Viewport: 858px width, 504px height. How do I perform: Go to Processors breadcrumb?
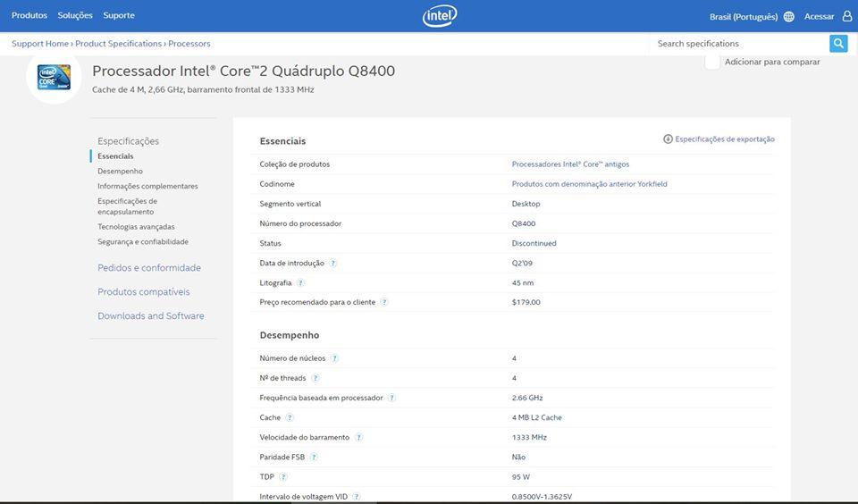coord(189,43)
